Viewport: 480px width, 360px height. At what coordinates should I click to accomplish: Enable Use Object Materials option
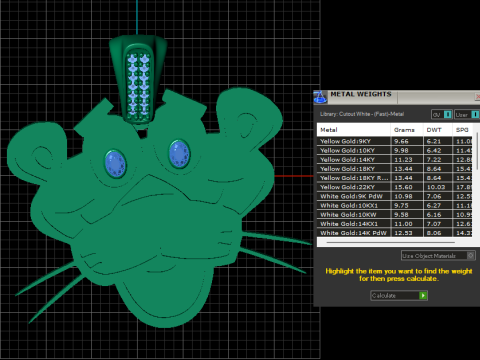click(x=438, y=256)
